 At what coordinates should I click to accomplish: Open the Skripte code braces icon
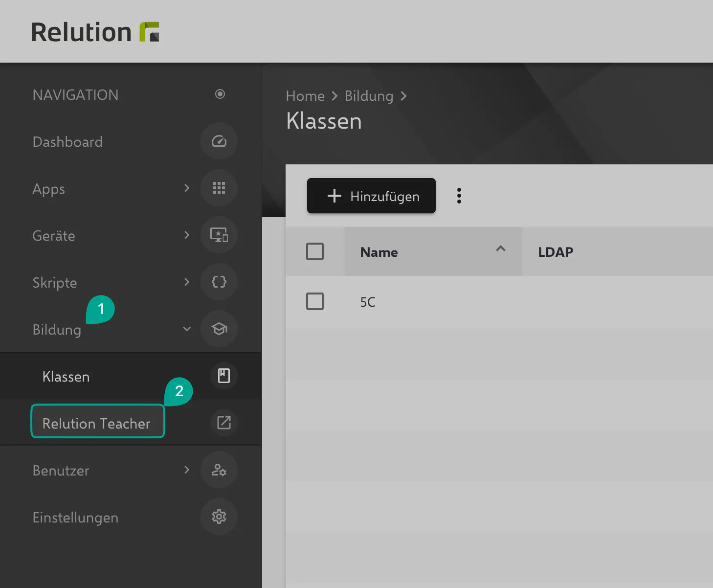[219, 282]
